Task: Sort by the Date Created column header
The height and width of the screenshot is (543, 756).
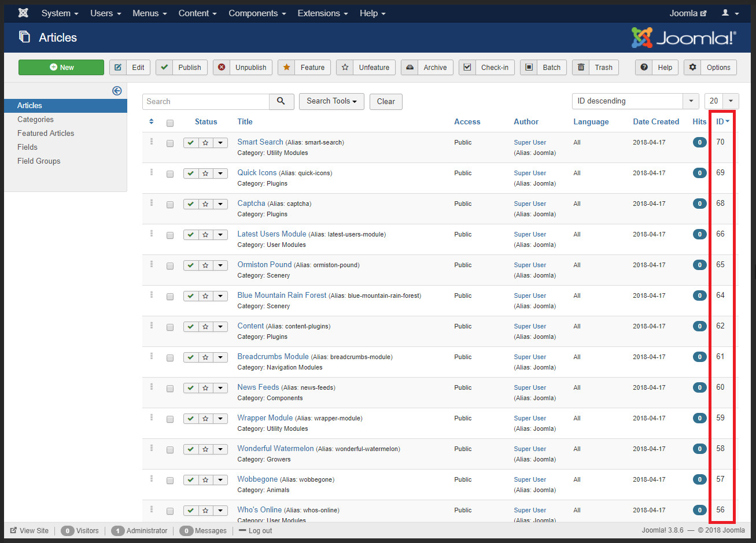Action: pyautogui.click(x=656, y=121)
